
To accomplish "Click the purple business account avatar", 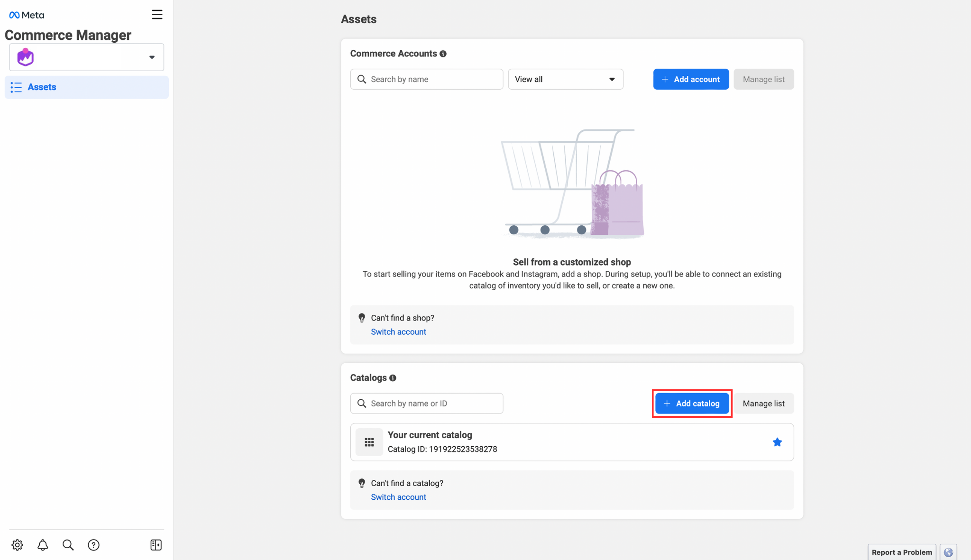I will tap(26, 57).
